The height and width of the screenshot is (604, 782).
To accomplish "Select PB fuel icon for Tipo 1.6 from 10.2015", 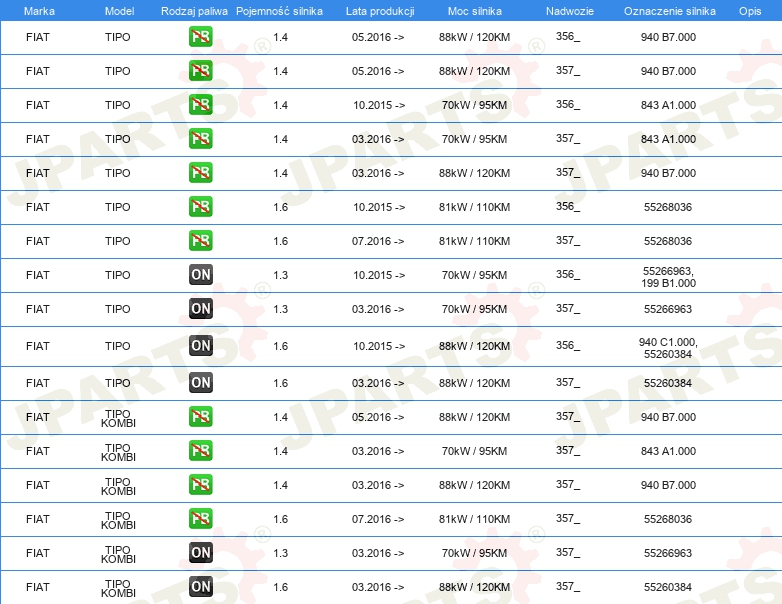I will tap(200, 207).
